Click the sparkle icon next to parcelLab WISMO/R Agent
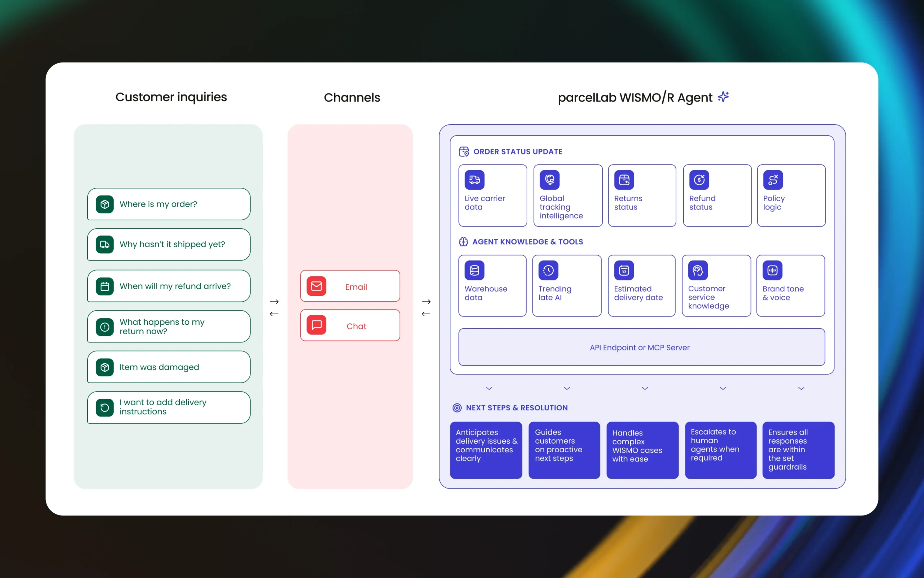924x578 pixels. tap(723, 97)
